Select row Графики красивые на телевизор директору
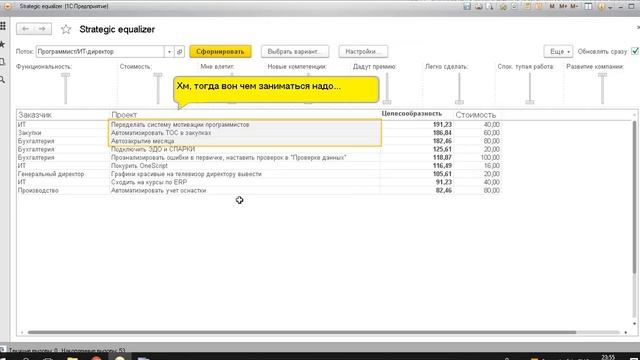Viewport: 640px width, 360px height. [x=259, y=174]
